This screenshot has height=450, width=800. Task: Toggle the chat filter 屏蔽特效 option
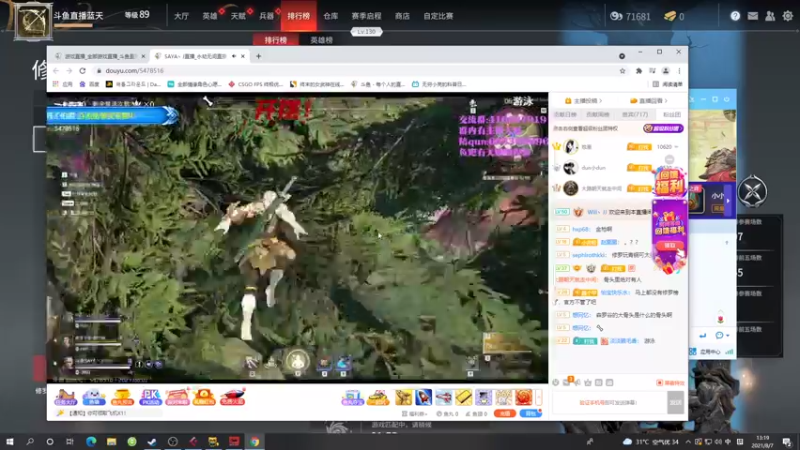tap(670, 383)
